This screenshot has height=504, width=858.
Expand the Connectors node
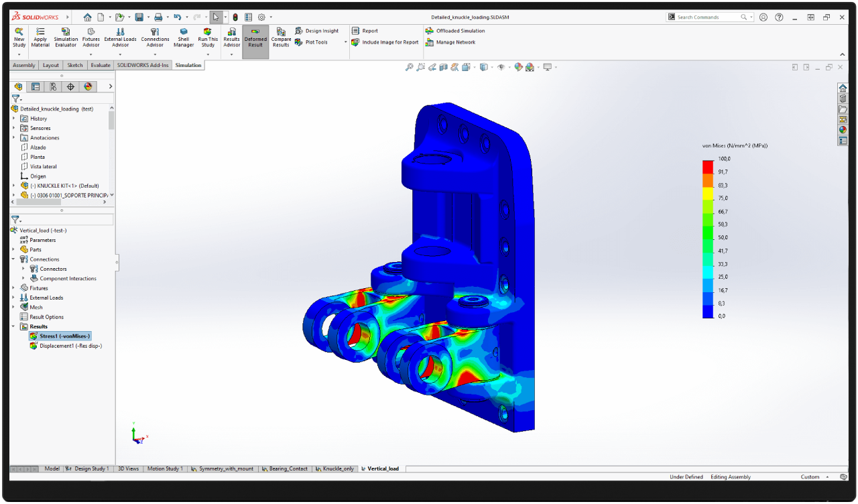pos(23,269)
